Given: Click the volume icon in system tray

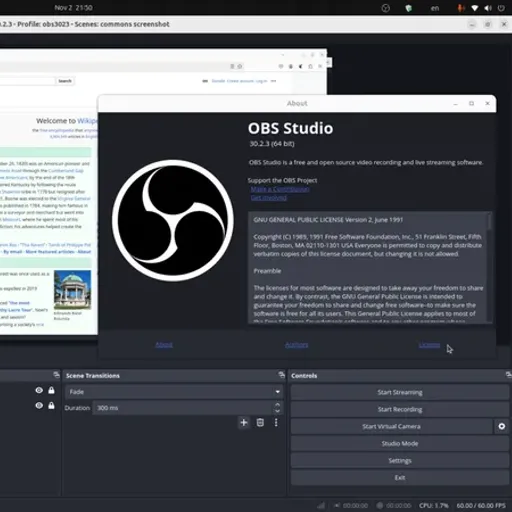Looking at the screenshot, I should 488,8.
